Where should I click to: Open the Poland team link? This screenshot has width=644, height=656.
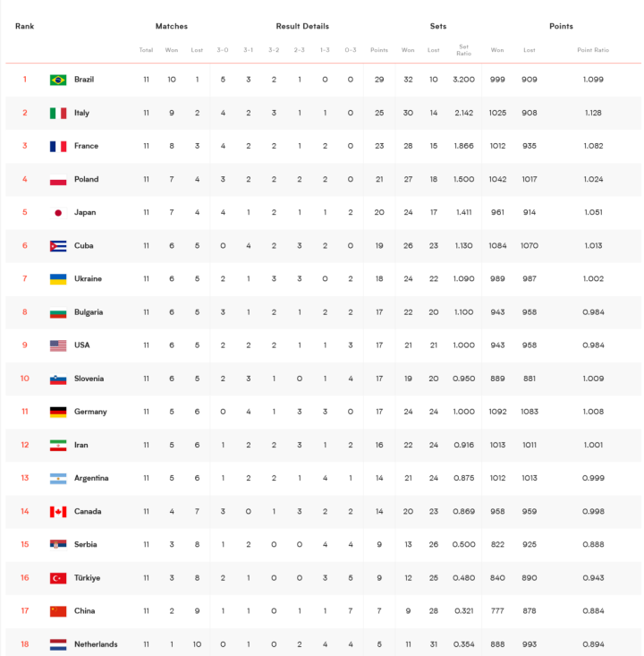point(86,179)
